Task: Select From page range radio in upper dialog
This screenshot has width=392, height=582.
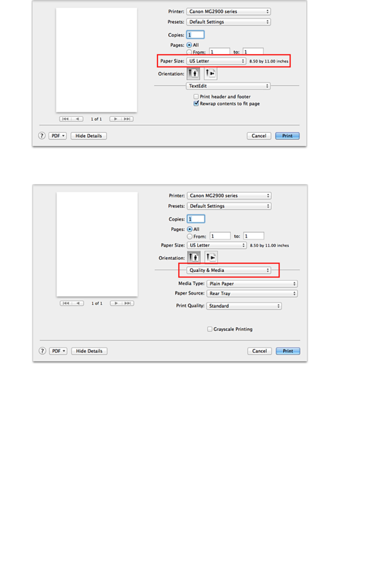Action: (x=189, y=52)
